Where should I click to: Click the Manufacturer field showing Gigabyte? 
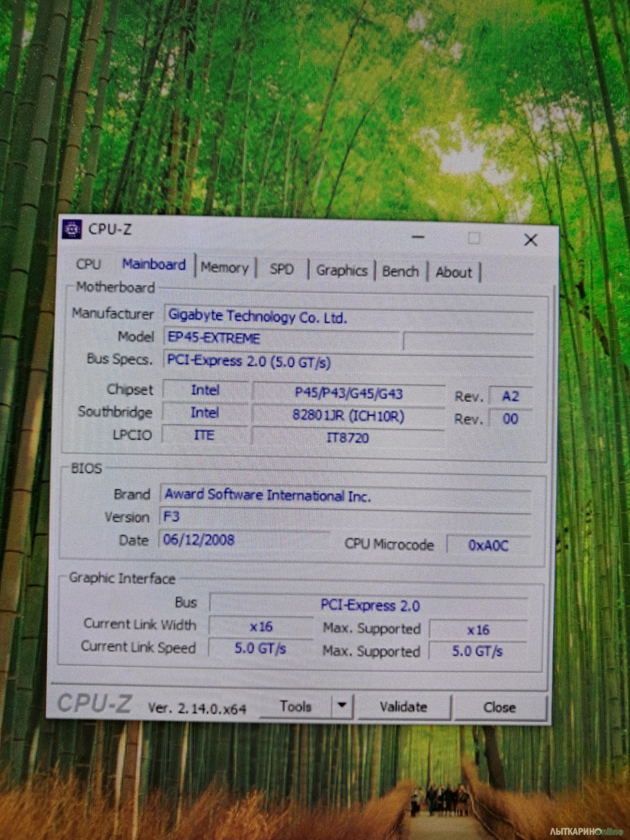pyautogui.click(x=346, y=317)
